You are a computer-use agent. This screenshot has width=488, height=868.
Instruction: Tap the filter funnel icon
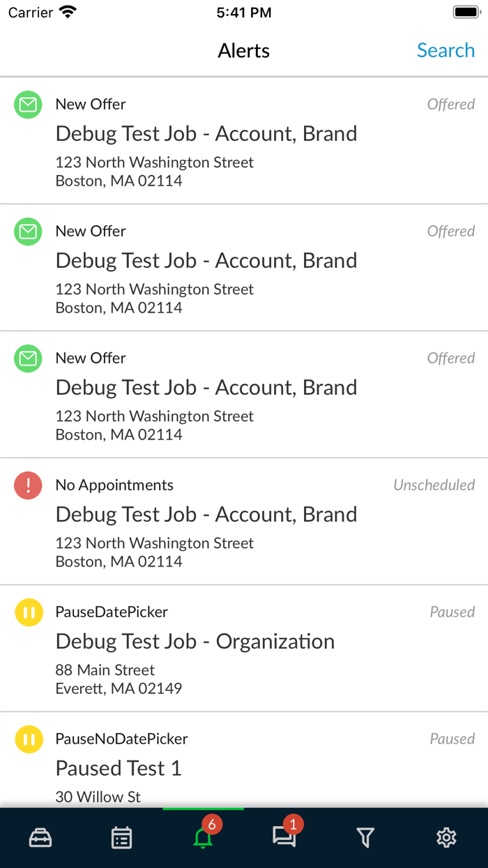pos(365,837)
